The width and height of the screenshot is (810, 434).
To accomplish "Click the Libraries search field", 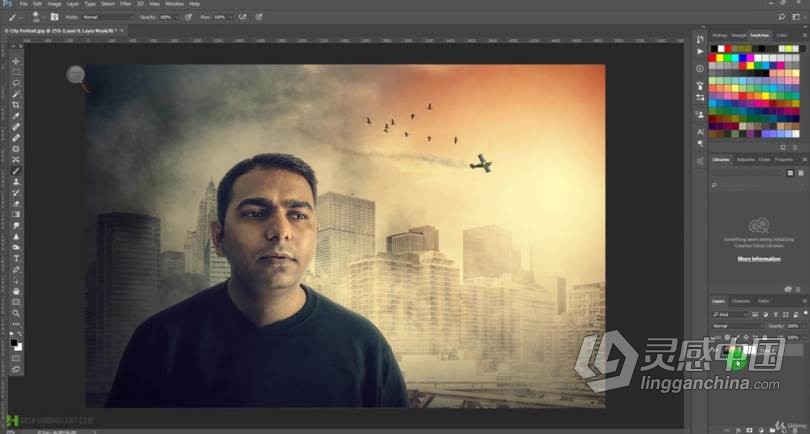I will pos(757,185).
